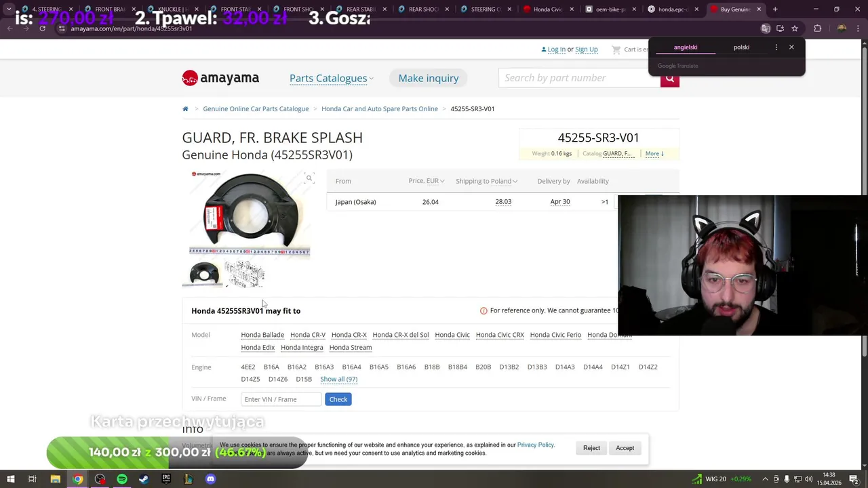The height and width of the screenshot is (488, 868).
Task: Click the reference-only info warning icon
Action: coord(484,310)
